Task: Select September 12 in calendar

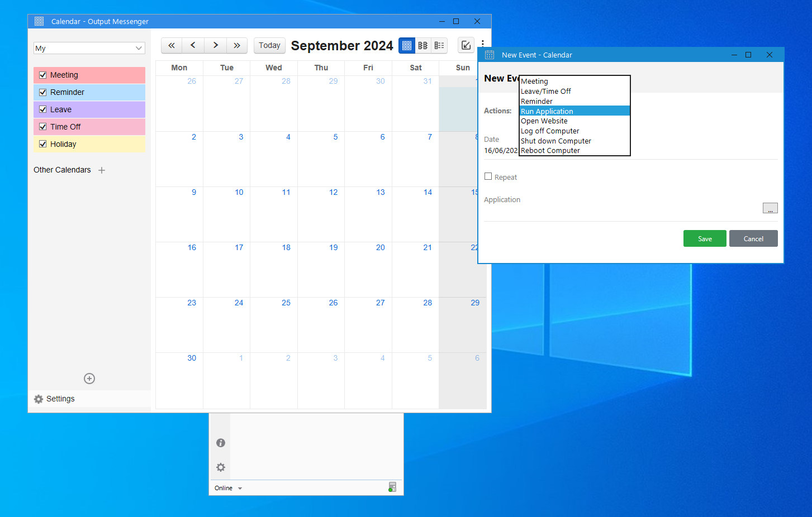Action: point(333,192)
